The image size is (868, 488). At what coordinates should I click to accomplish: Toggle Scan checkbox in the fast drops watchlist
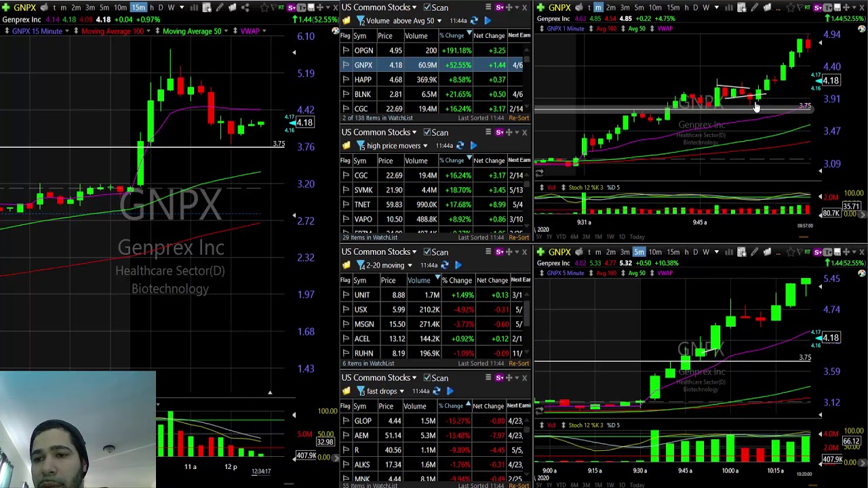pos(427,378)
